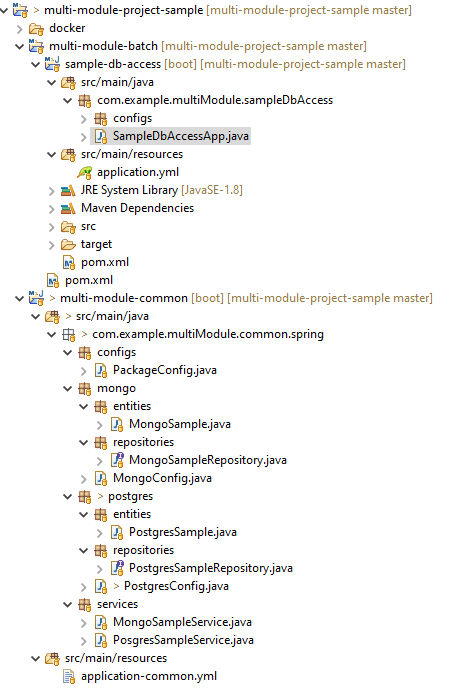Image resolution: width=460 pixels, height=688 pixels.
Task: Collapse the mongo package
Action: (68, 389)
